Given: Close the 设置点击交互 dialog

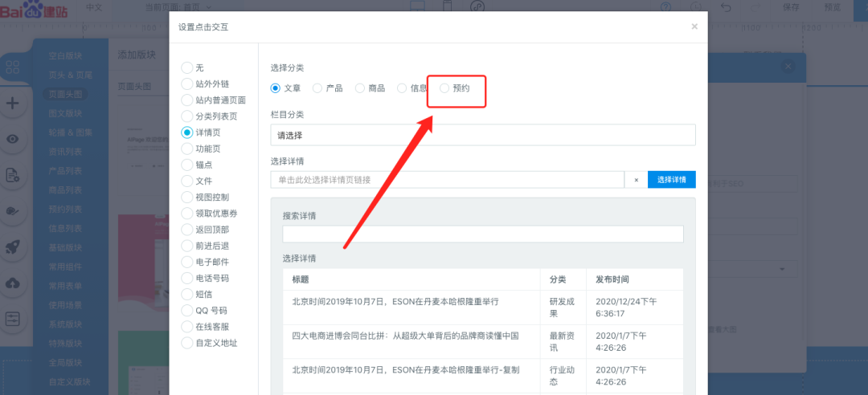Looking at the screenshot, I should pyautogui.click(x=694, y=26).
